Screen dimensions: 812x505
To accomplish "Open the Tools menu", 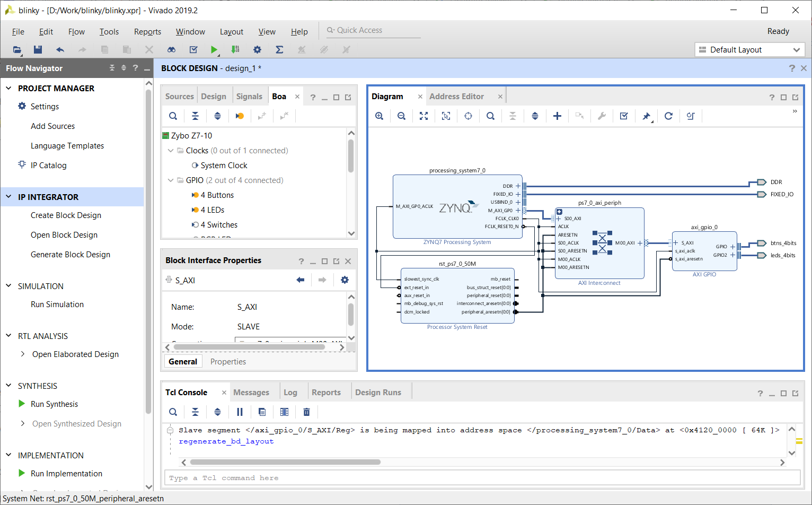I will 109,31.
